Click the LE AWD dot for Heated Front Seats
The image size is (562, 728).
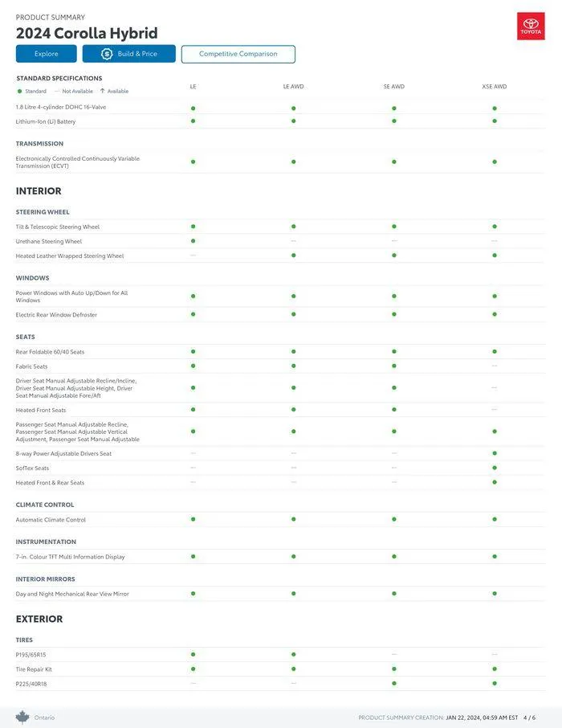(x=294, y=410)
